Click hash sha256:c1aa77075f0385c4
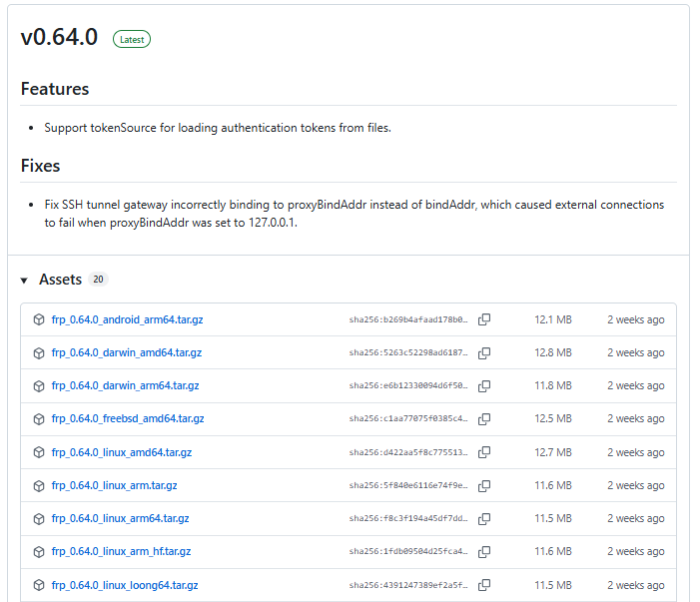This screenshot has width=700, height=602. click(408, 418)
